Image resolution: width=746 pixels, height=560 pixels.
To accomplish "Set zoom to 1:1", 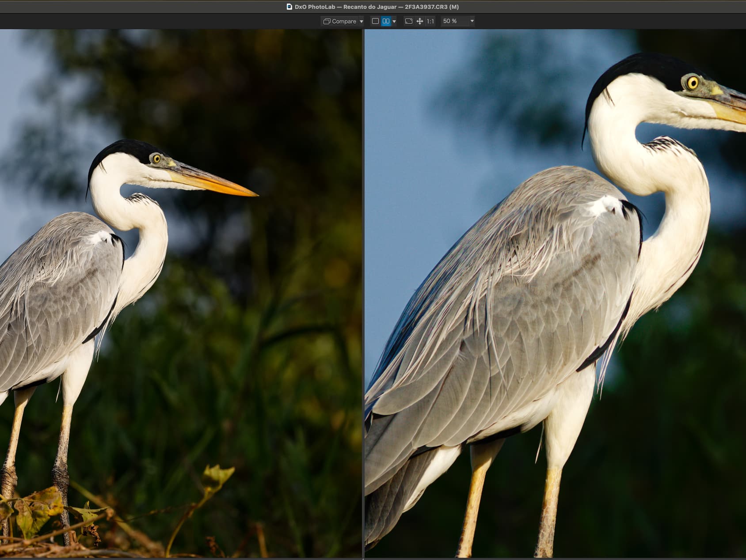I will pos(430,21).
